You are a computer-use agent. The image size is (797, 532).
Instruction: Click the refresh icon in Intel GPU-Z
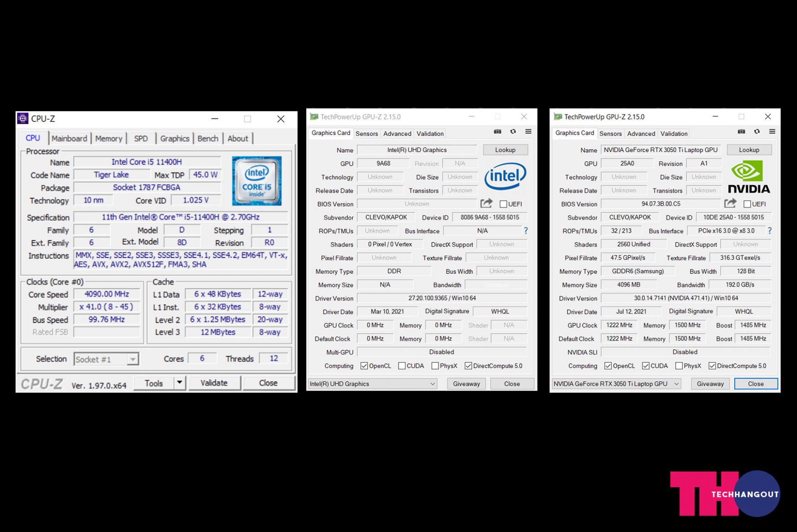513,132
